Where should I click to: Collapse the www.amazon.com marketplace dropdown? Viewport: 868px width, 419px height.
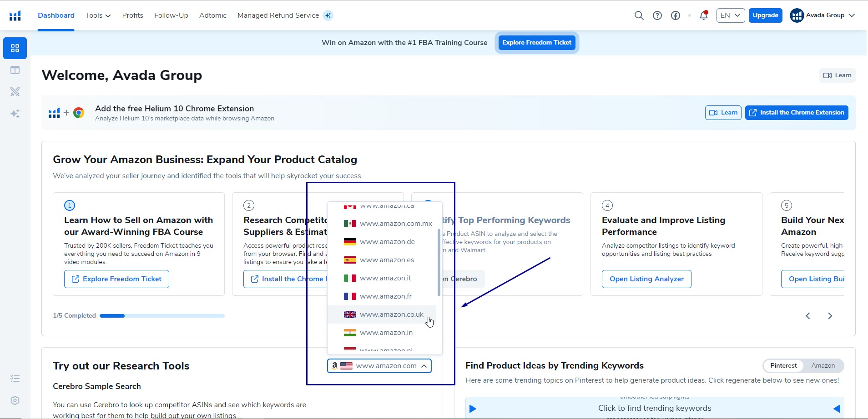coord(379,366)
